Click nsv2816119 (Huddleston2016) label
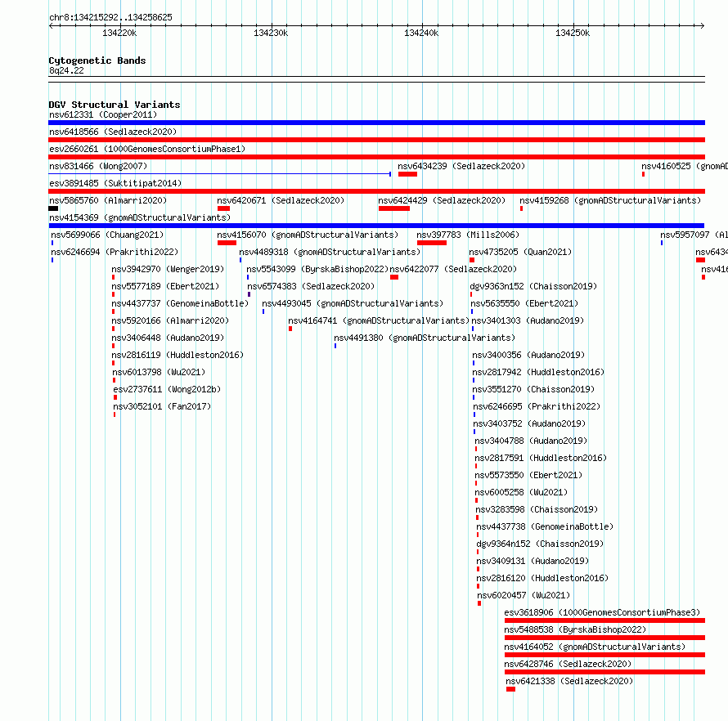 (x=178, y=355)
